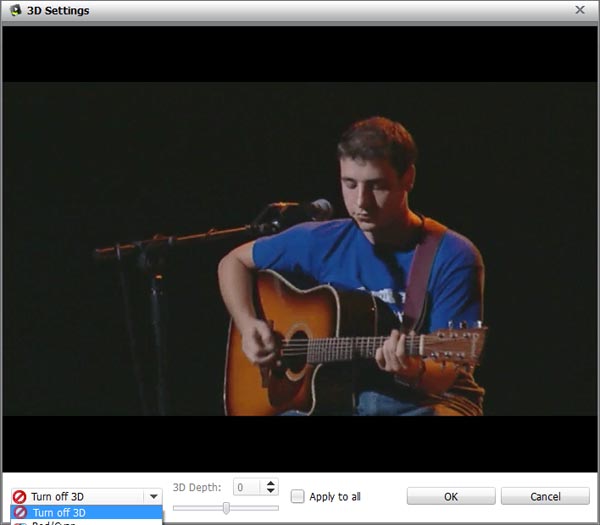Close the 3D Settings dialog
Viewport: 600px width, 525px height.
click(x=580, y=10)
